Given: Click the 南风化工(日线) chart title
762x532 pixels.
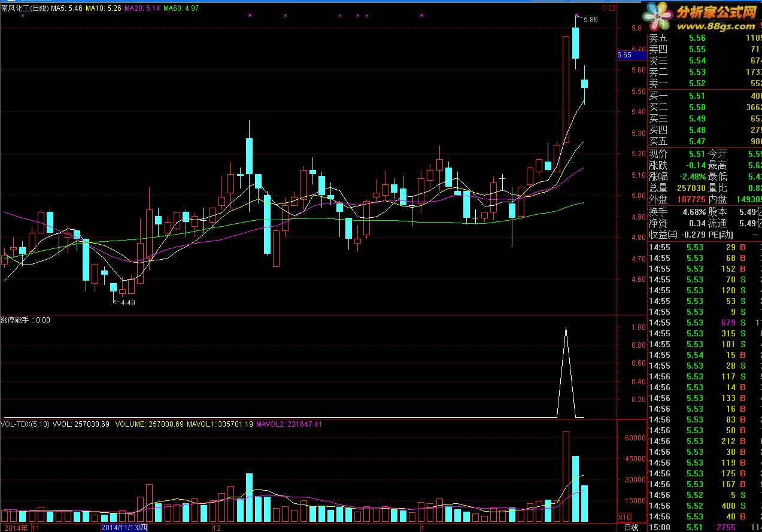Looking at the screenshot, I should point(25,8).
